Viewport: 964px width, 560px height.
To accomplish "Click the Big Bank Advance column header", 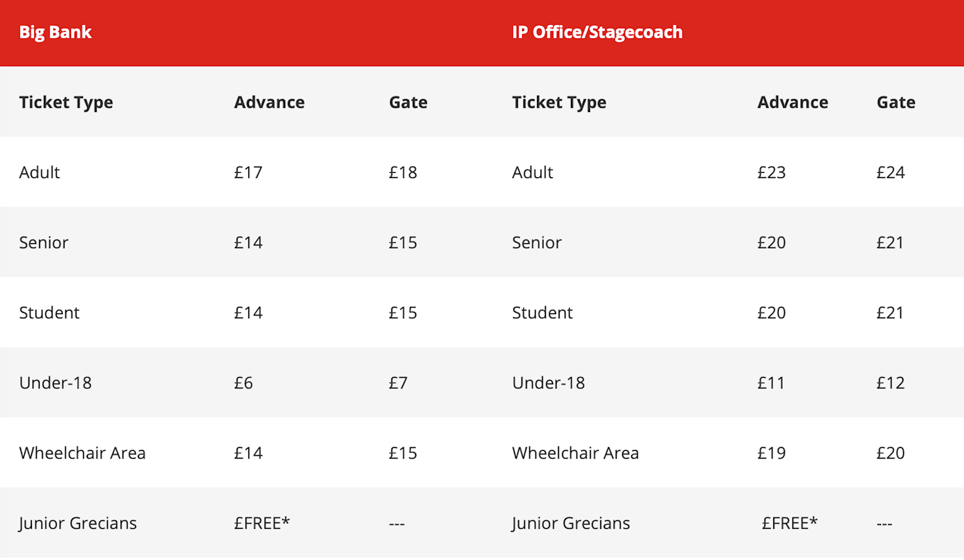I will pos(270,102).
